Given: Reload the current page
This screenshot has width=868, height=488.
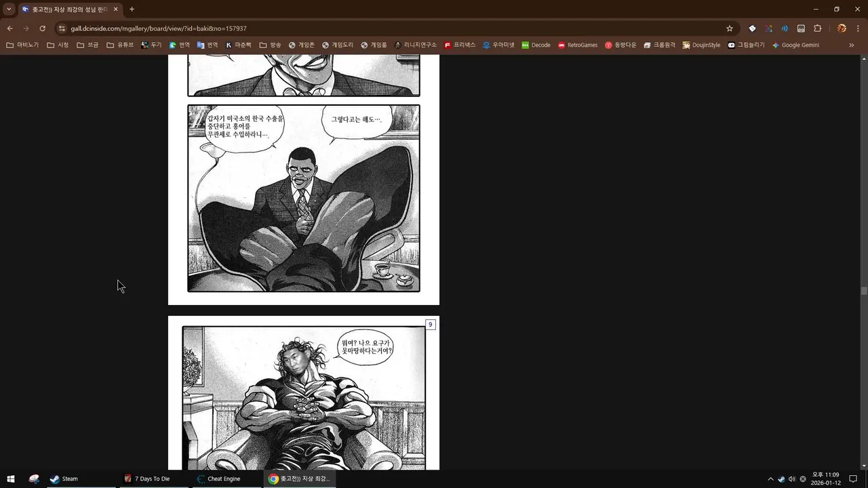Looking at the screenshot, I should tap(42, 28).
